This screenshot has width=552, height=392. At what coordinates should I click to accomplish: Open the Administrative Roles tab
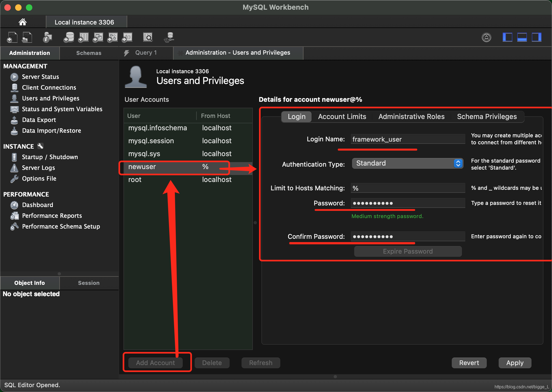tap(411, 117)
